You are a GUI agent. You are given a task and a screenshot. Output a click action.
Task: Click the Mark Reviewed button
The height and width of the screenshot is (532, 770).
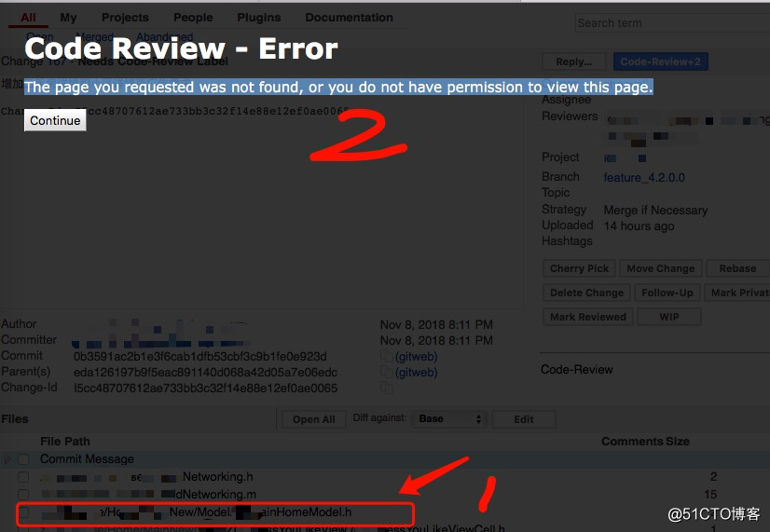pos(588,317)
